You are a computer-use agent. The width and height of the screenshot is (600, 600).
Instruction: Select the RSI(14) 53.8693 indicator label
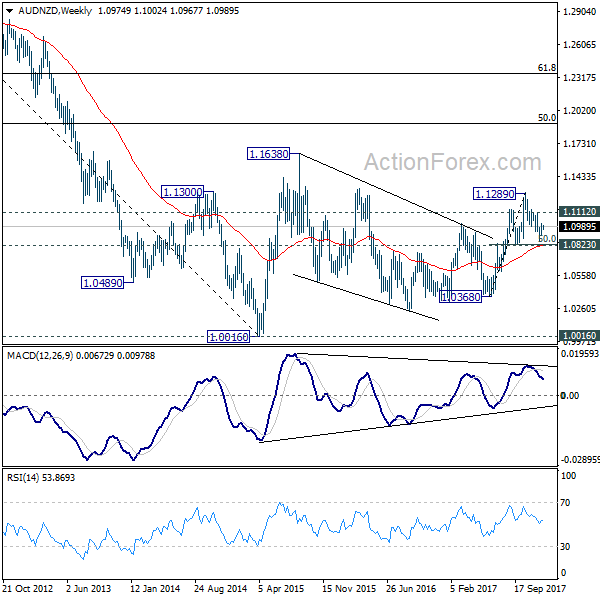tap(41, 478)
